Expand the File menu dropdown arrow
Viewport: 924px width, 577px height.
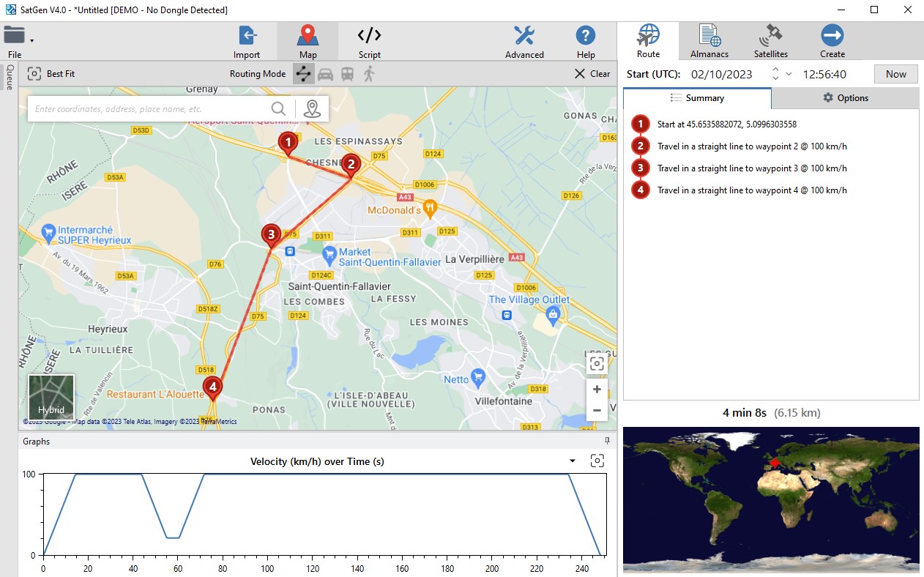[32, 40]
